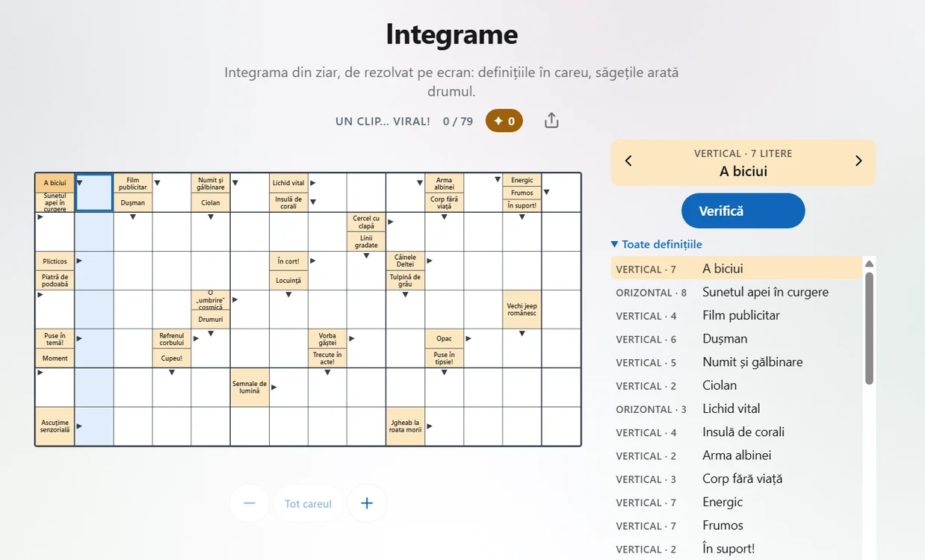The image size is (925, 560).
Task: Click 'Vechi jeep românesc' definition cell
Action: pos(522,309)
